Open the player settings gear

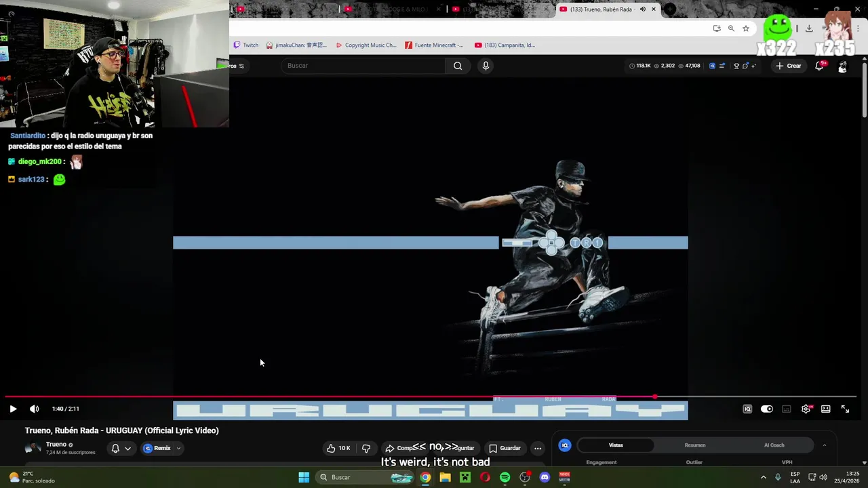(x=806, y=409)
